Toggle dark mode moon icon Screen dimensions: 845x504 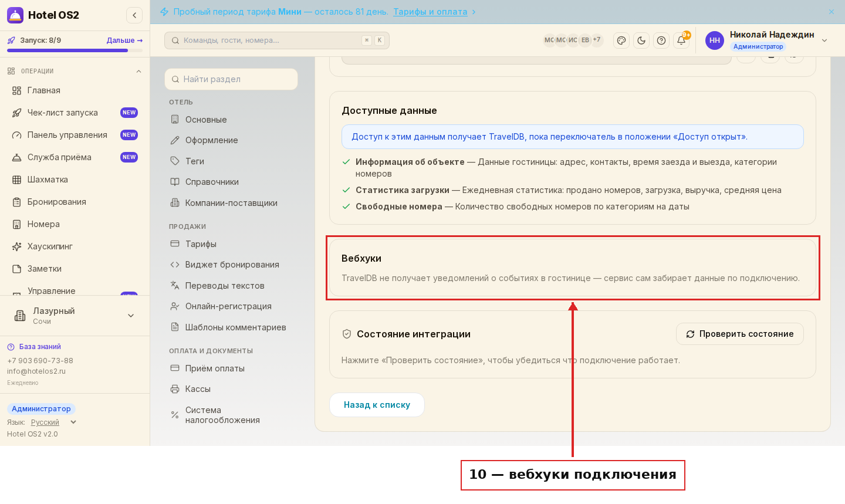641,40
